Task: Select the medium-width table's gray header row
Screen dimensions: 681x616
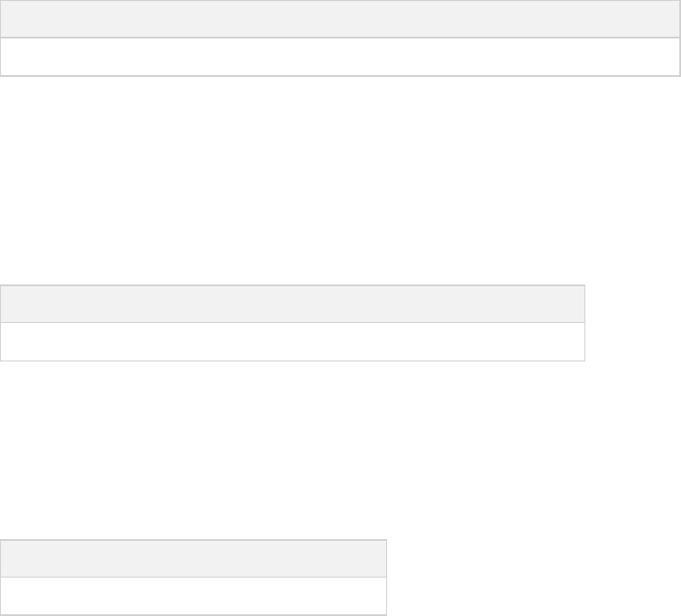Action: pos(292,304)
